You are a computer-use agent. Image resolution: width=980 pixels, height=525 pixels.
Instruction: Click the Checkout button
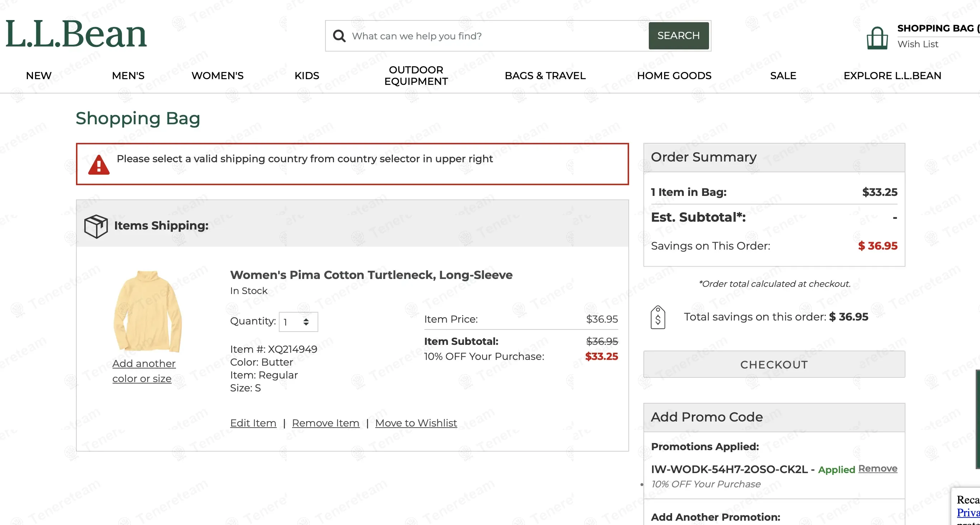(774, 365)
